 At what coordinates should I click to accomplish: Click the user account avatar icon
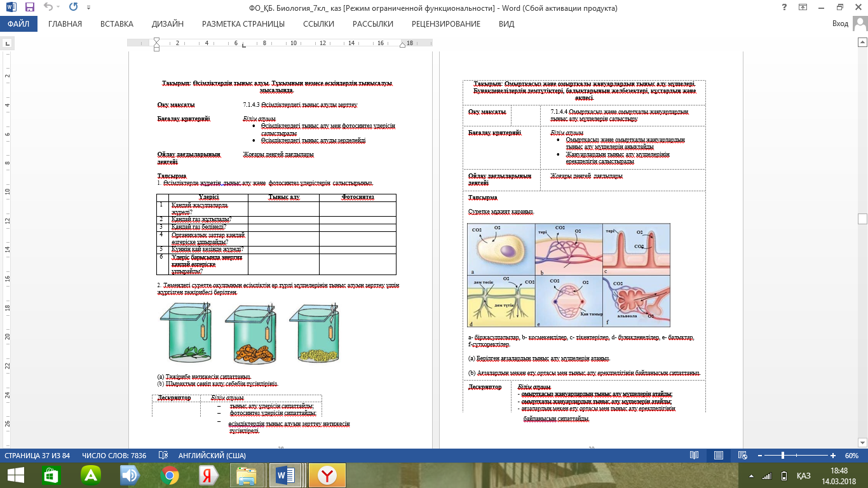point(859,24)
